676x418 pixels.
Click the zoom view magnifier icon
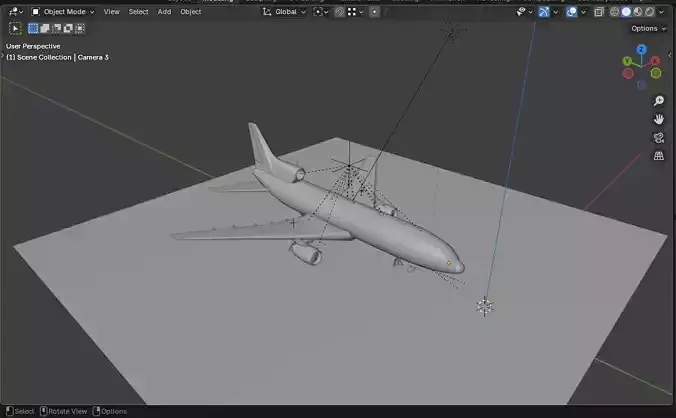[658, 101]
